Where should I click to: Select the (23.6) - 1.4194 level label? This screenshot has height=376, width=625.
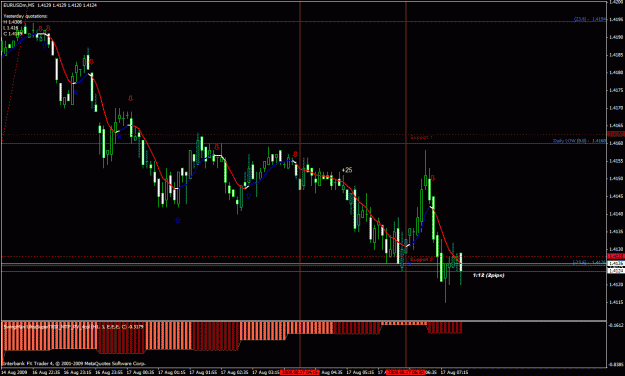pyautogui.click(x=590, y=19)
